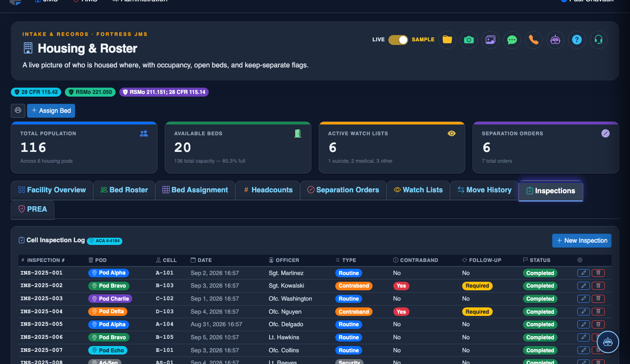This screenshot has height=364, width=630.
Task: Click the ACA 4-4184 badge
Action: coord(105,241)
